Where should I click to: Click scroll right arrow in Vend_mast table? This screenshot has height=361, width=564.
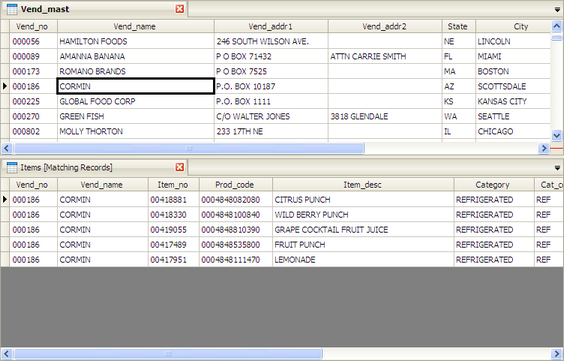pyautogui.click(x=544, y=148)
